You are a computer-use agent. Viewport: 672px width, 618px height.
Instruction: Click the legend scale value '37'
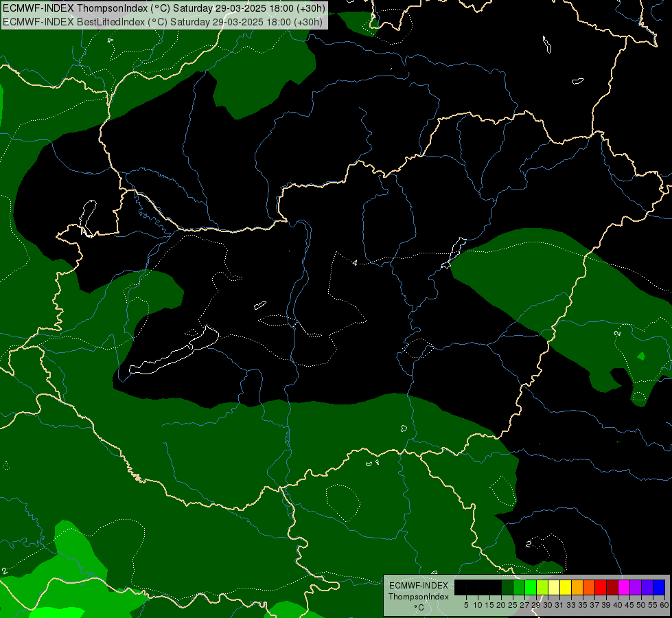(594, 605)
